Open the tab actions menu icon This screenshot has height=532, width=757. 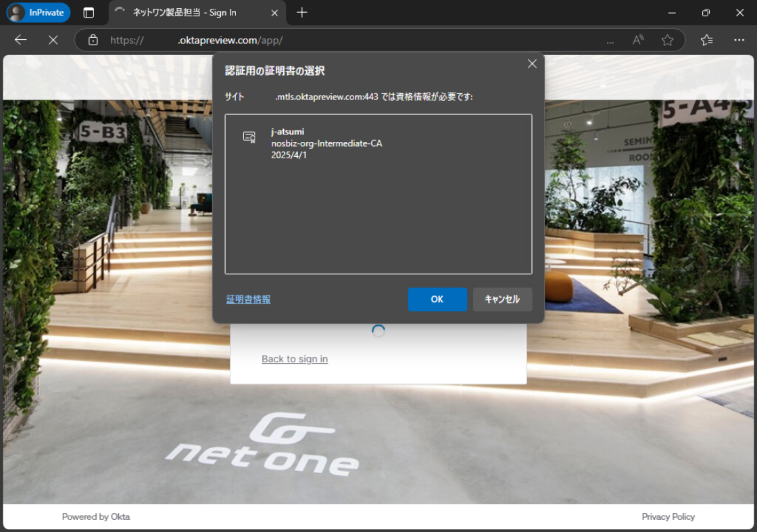pos(89,13)
